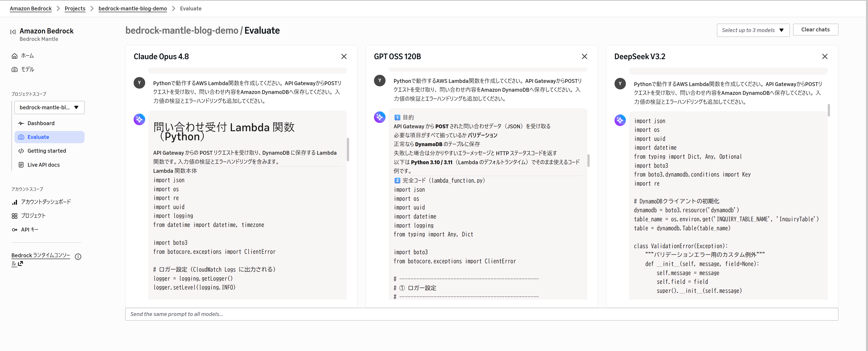Click the Dashboard pulse icon
868x351 pixels.
tap(21, 124)
